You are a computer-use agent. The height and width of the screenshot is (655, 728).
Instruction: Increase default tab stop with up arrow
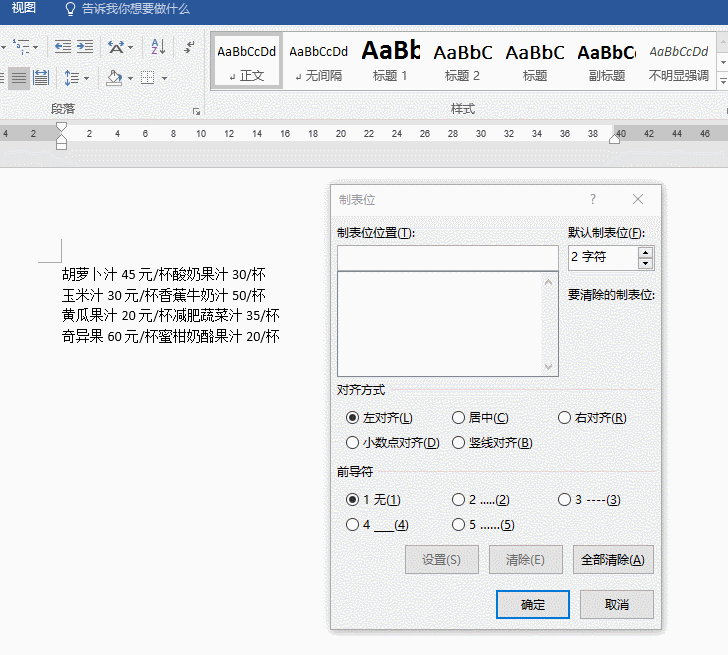coord(645,252)
